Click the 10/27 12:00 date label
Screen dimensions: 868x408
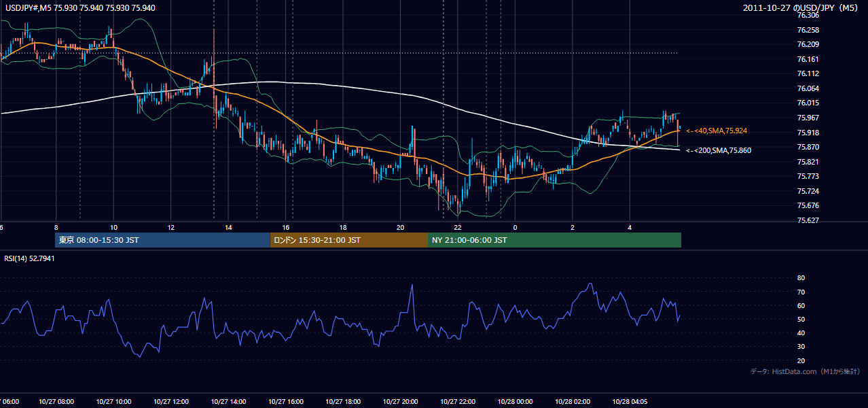(x=170, y=401)
